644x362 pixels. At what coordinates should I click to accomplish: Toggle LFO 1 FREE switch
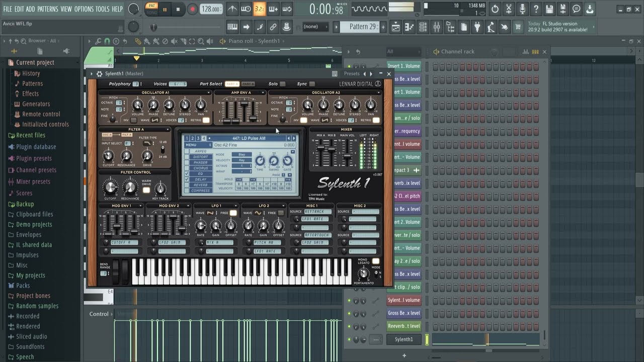coord(233,213)
